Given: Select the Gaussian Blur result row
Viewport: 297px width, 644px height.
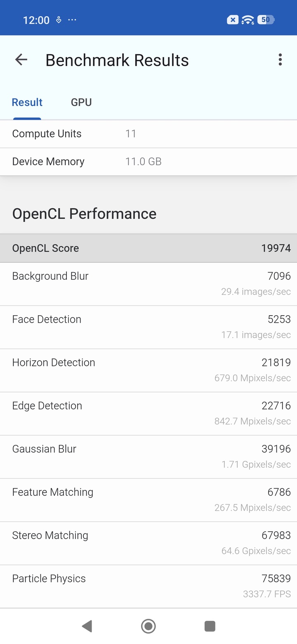Looking at the screenshot, I should pyautogui.click(x=148, y=457).
